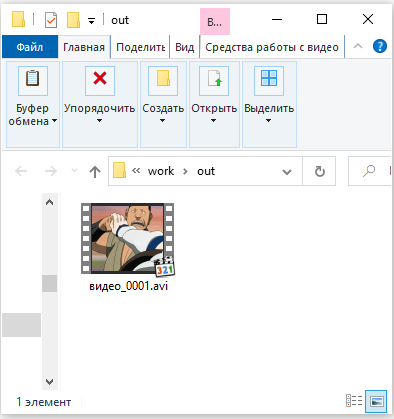Open Customize Quick Access Toolbar dropdown
The height and width of the screenshot is (419, 394).
click(x=91, y=21)
